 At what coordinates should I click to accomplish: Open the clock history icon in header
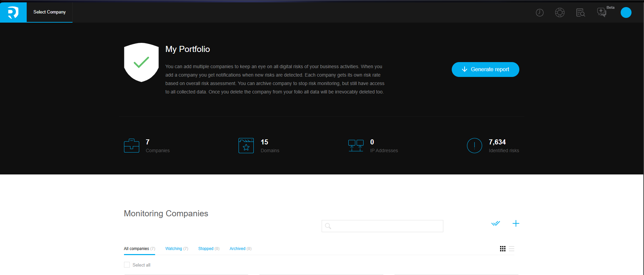(x=540, y=13)
